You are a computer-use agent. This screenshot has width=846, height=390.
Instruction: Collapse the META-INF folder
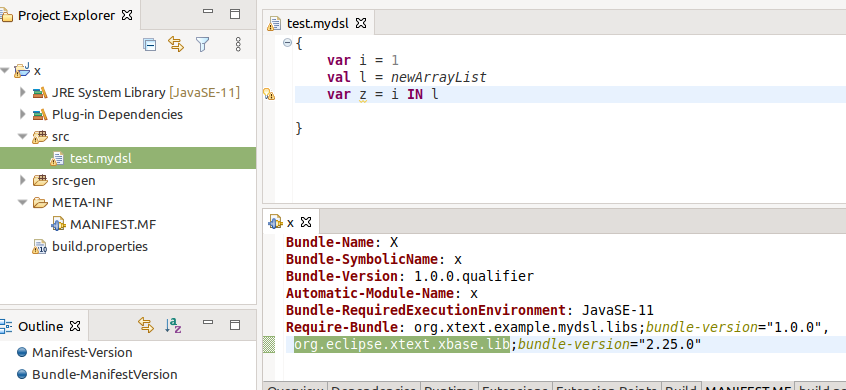coord(22,202)
